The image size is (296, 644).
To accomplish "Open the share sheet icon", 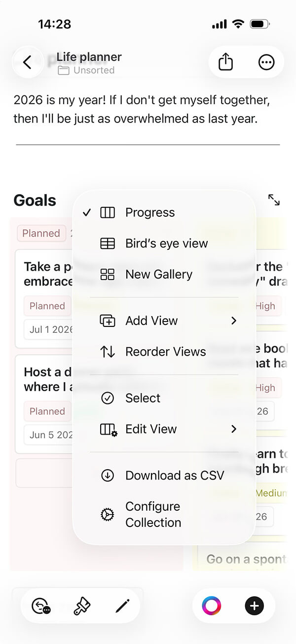I will tap(225, 62).
